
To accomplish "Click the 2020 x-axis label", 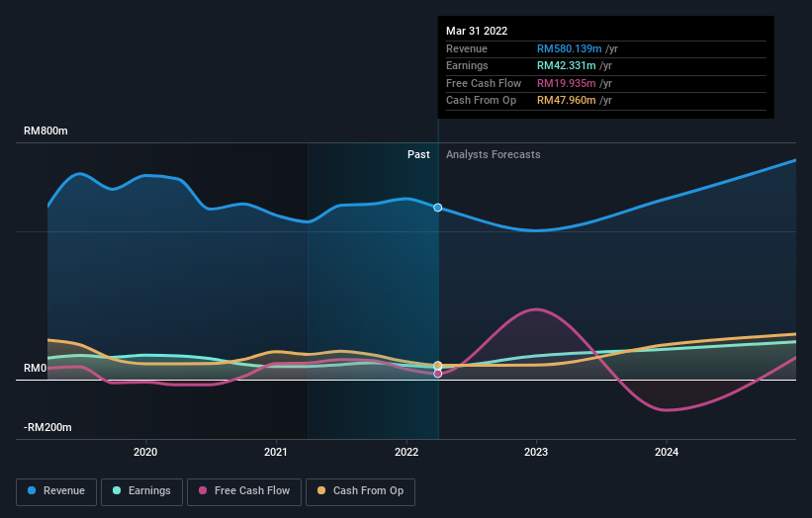I will click(145, 452).
